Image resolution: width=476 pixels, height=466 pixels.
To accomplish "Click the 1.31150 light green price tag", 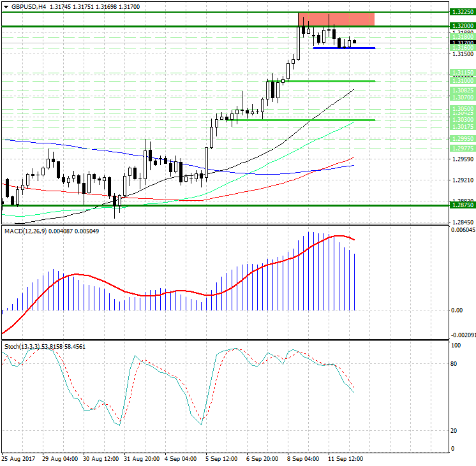I will point(461,72).
